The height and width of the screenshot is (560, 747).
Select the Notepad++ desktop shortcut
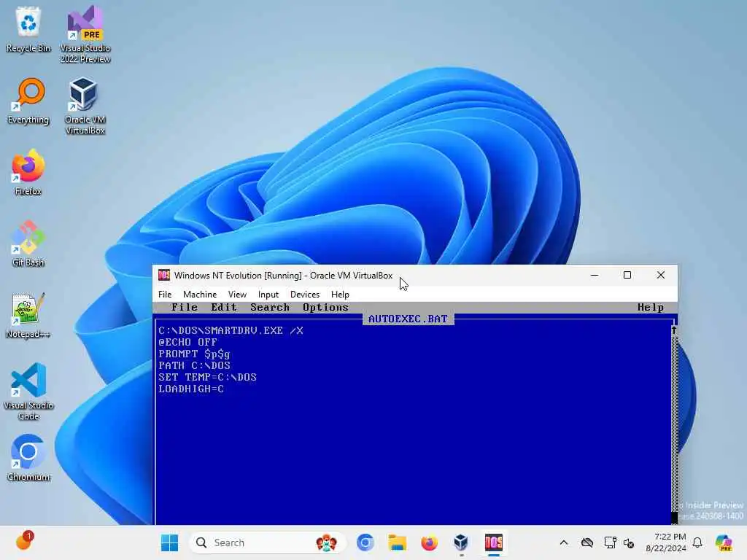(x=28, y=315)
